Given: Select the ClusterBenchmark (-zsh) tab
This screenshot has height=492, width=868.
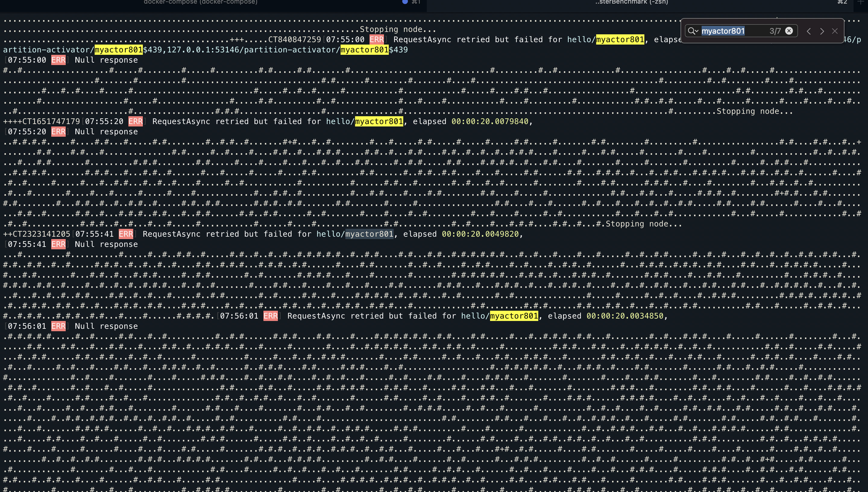Looking at the screenshot, I should (x=631, y=2).
